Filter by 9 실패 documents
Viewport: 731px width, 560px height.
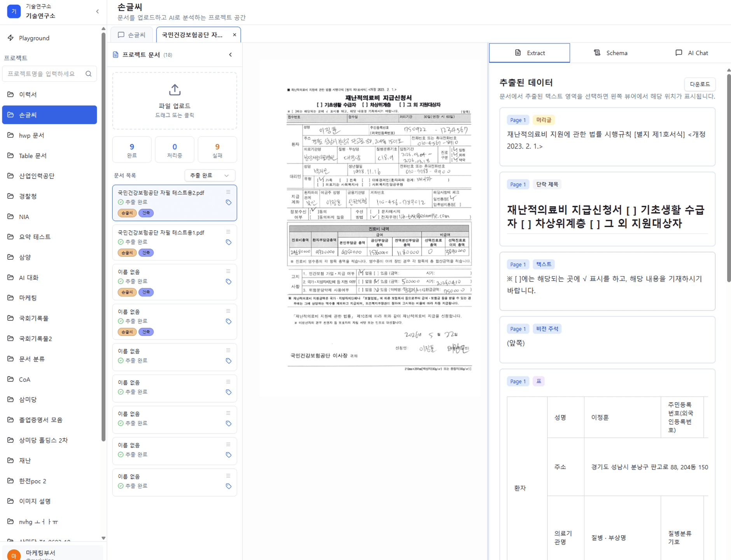217,150
